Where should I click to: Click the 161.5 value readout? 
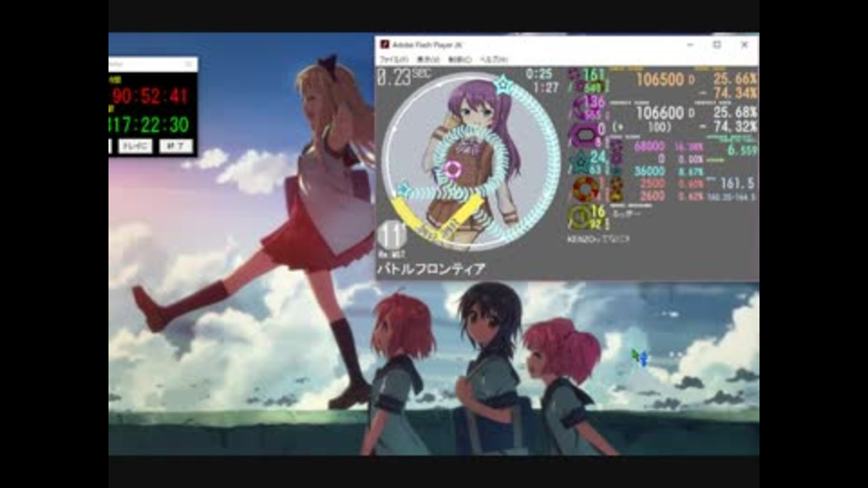(738, 183)
